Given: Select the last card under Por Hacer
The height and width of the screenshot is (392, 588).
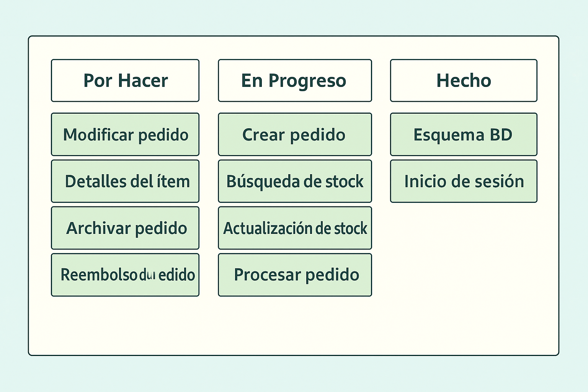Looking at the screenshot, I should click(125, 275).
